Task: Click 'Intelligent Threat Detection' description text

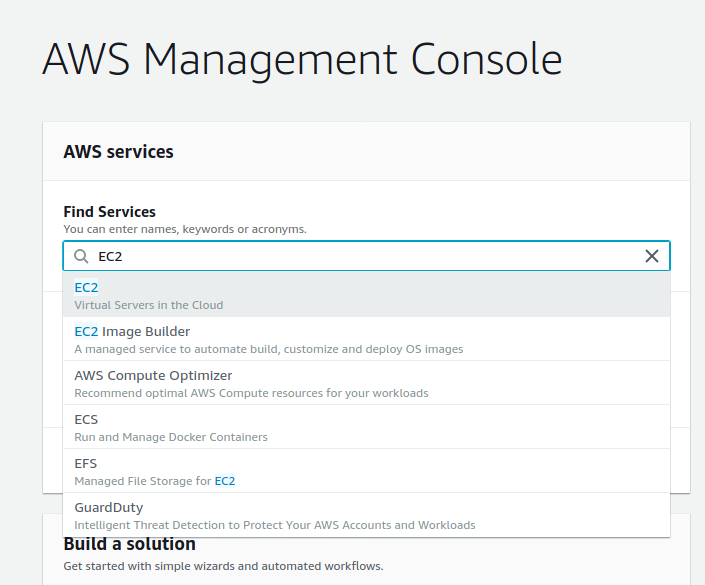Action: click(275, 525)
